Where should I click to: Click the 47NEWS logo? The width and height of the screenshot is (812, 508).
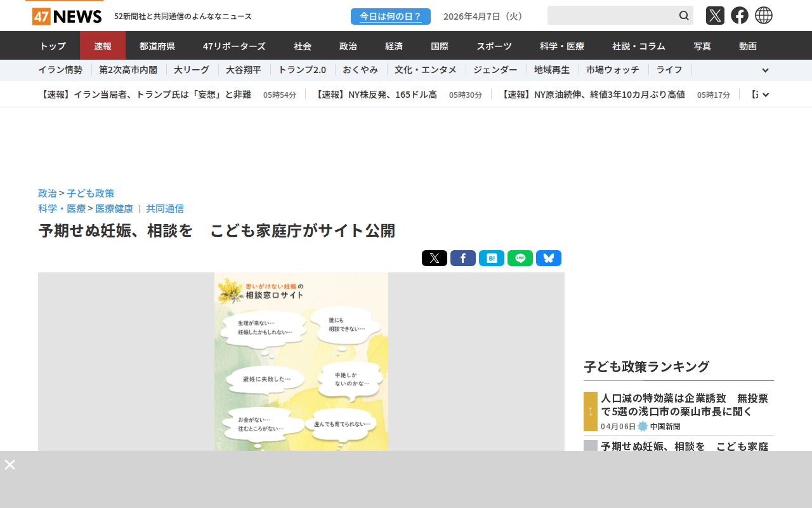67,16
